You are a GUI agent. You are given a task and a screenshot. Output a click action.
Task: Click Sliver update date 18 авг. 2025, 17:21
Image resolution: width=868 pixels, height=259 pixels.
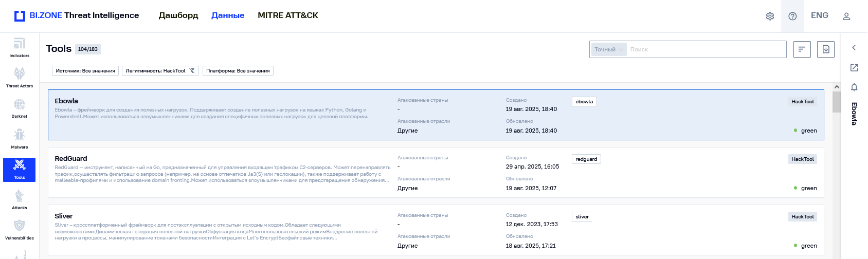[531, 246]
